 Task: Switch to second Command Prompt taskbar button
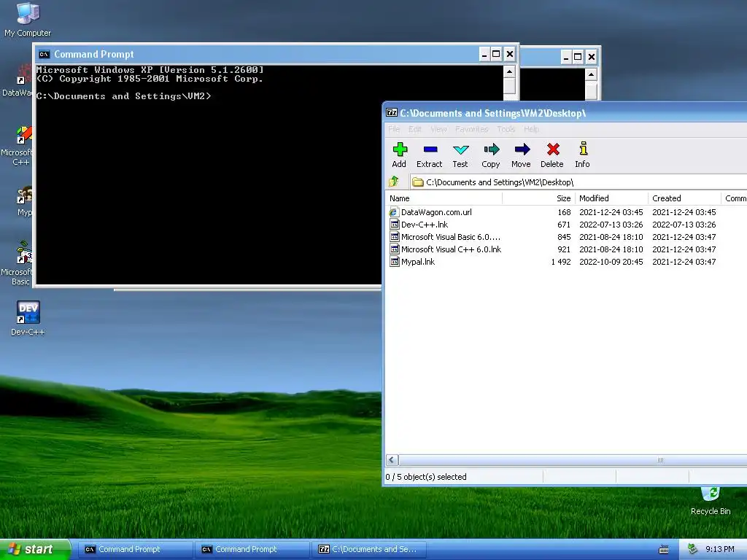pos(252,549)
